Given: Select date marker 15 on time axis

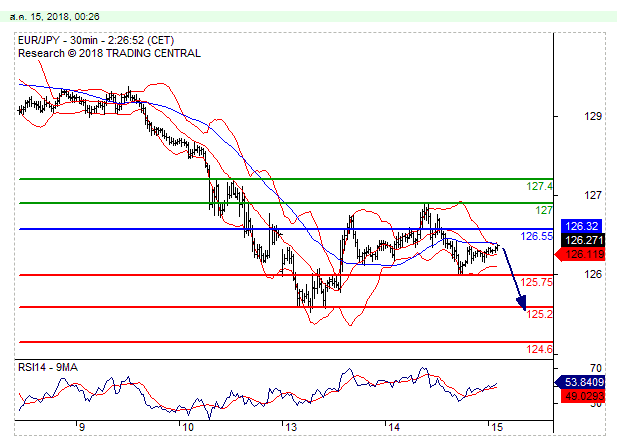Looking at the screenshot, I should (x=496, y=426).
